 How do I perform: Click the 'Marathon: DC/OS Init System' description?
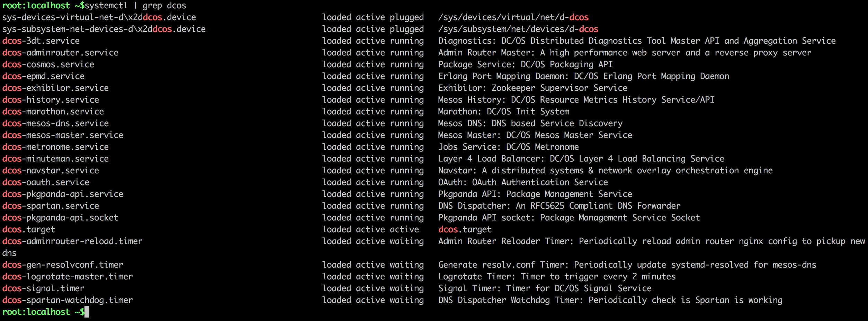(503, 112)
